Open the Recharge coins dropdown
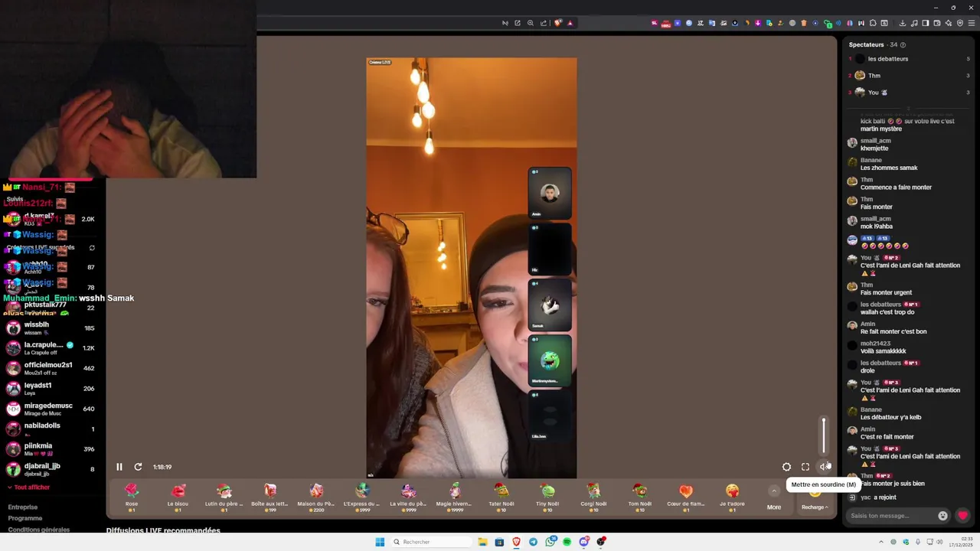This screenshot has width=980, height=551. pos(815,507)
